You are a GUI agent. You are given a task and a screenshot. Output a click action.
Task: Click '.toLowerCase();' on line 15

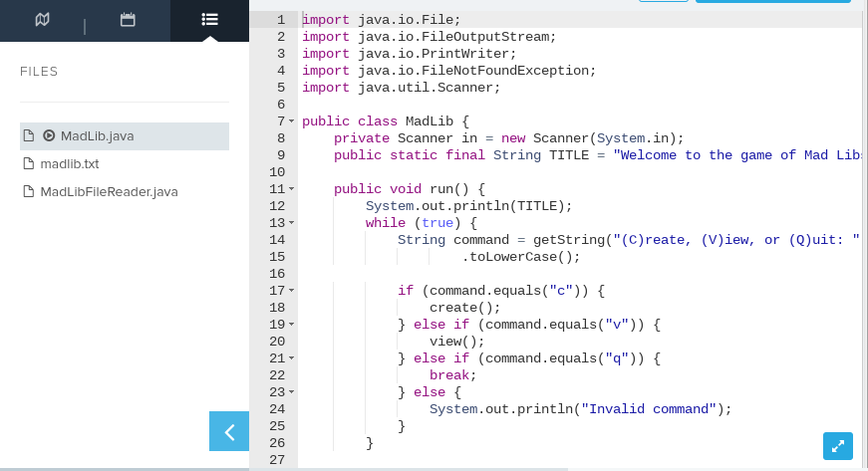pos(521,257)
